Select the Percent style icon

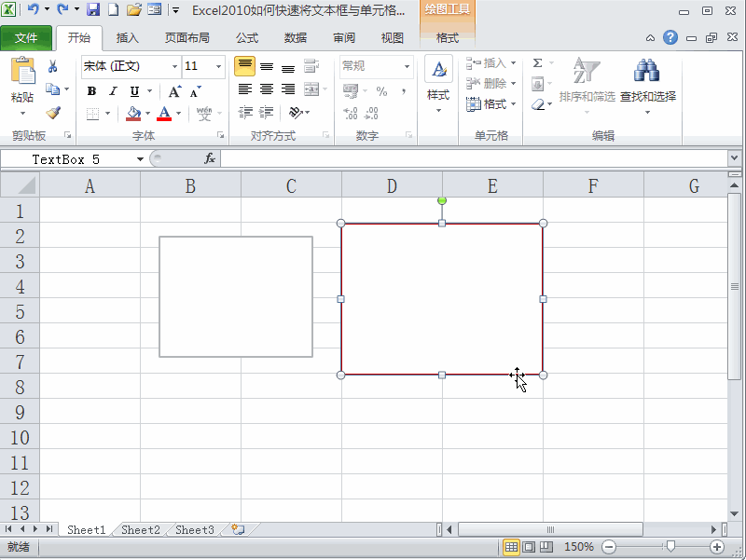[381, 92]
